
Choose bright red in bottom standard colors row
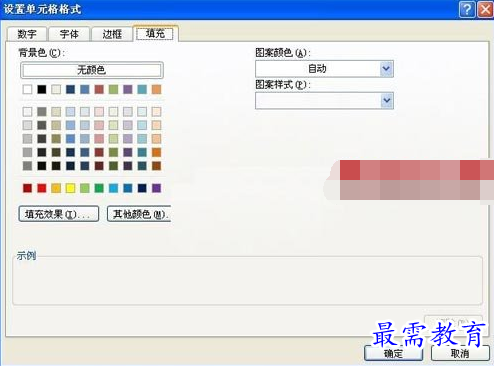[x=42, y=188]
